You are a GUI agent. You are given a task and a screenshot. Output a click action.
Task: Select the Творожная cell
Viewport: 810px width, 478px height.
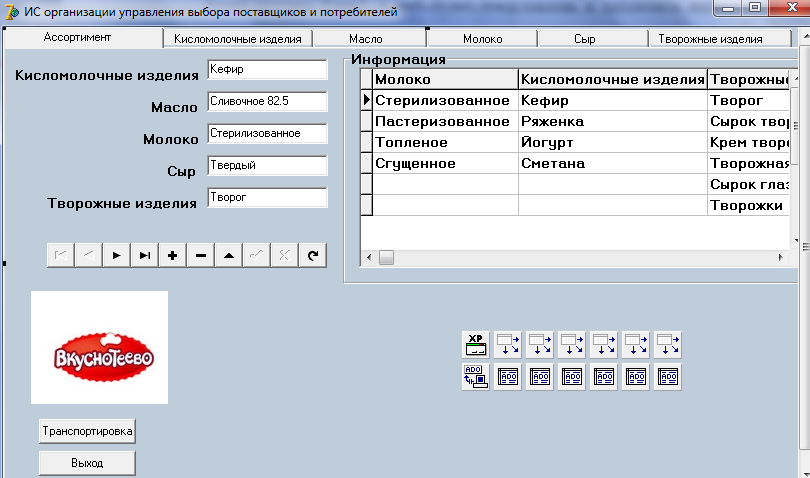749,163
